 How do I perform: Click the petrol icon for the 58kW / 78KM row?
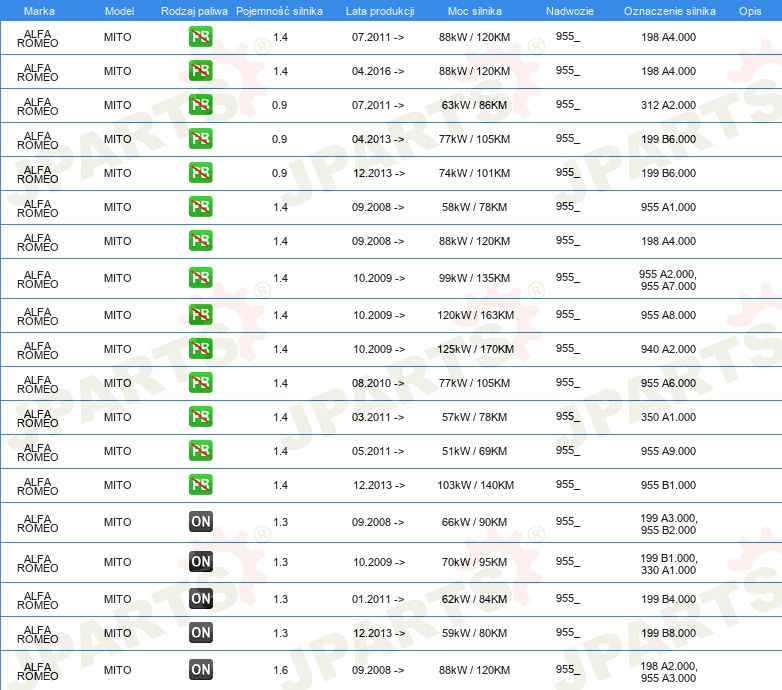click(x=200, y=206)
